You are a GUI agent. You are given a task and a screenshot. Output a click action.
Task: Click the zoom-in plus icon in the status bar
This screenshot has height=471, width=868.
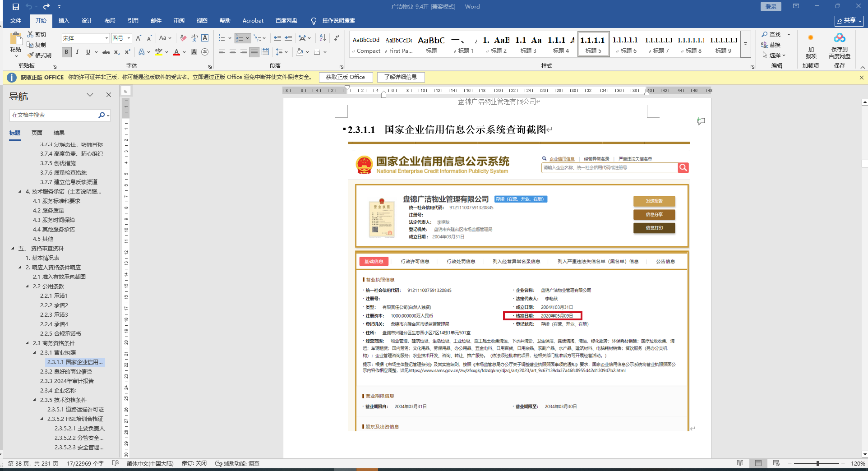coord(843,463)
